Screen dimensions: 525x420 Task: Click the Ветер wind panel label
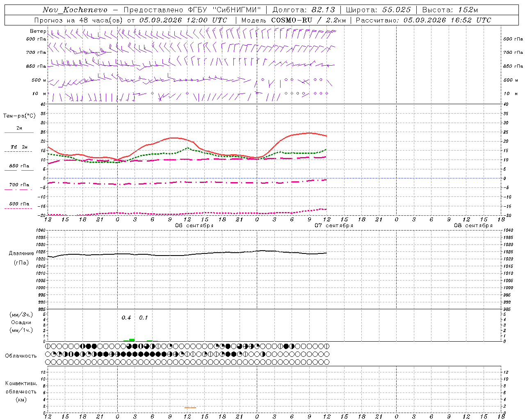[x=38, y=31]
